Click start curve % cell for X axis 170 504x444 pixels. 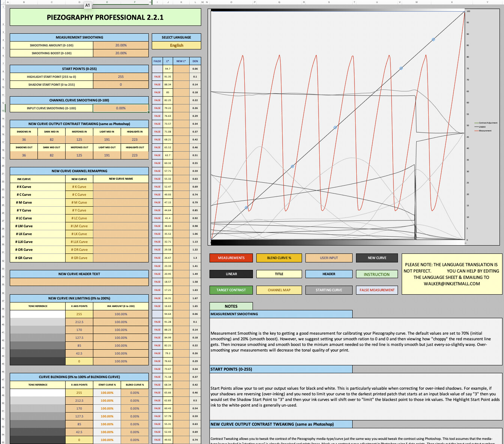[x=107, y=408]
